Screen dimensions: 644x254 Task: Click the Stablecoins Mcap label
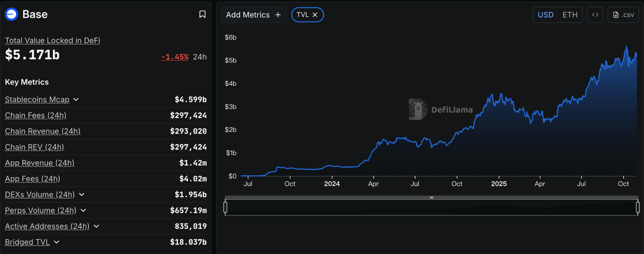37,99
